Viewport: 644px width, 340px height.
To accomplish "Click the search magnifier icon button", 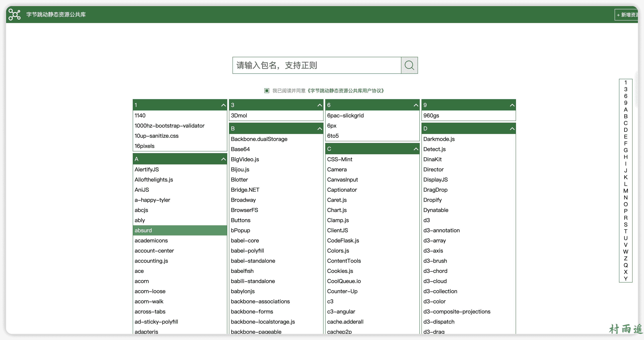I will click(409, 65).
